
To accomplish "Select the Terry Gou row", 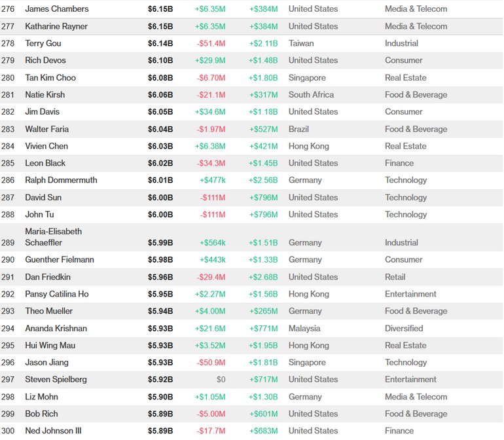I will coord(44,43).
